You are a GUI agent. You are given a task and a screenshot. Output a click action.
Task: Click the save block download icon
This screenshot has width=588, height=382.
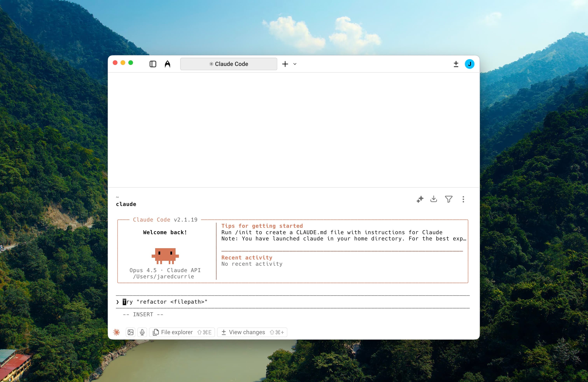(x=434, y=199)
